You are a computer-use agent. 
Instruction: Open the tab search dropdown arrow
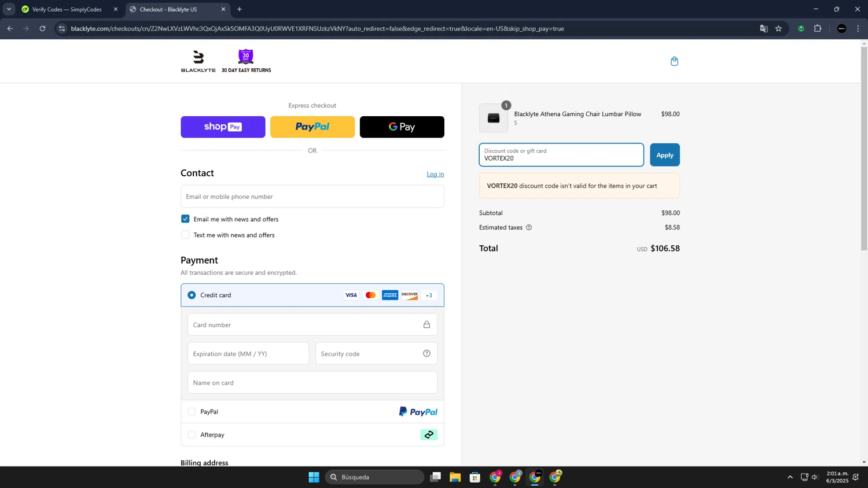click(x=9, y=9)
